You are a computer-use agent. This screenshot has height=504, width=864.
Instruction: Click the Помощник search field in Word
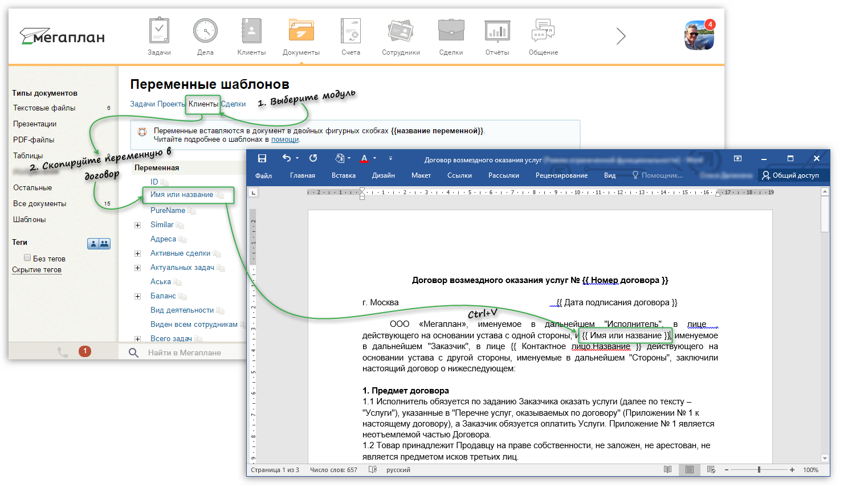[x=658, y=175]
